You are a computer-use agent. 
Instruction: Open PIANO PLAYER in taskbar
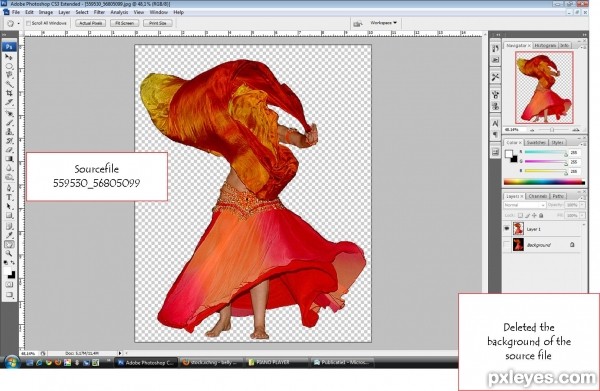276,362
